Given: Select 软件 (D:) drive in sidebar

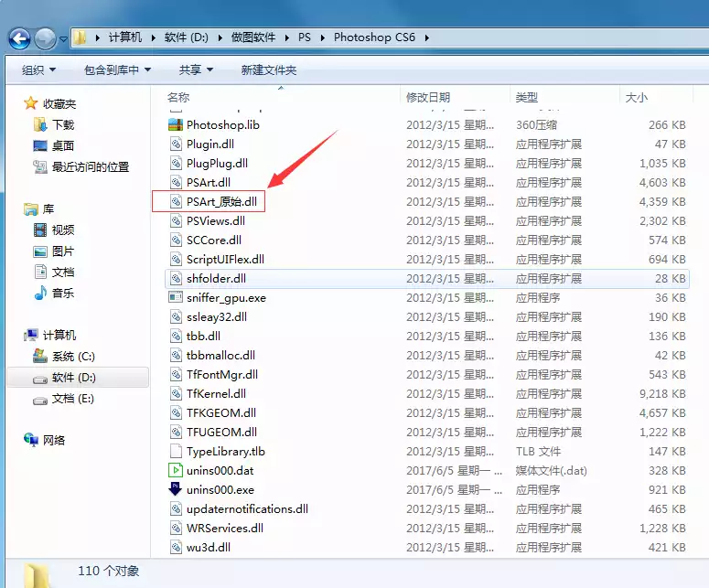Looking at the screenshot, I should coord(73,377).
